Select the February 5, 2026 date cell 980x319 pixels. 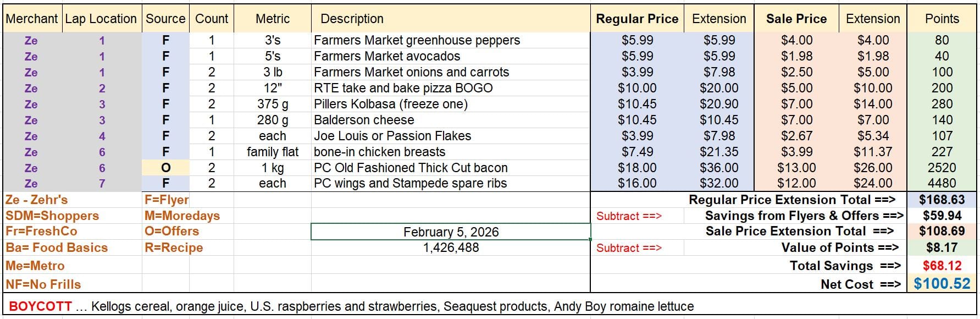451,232
